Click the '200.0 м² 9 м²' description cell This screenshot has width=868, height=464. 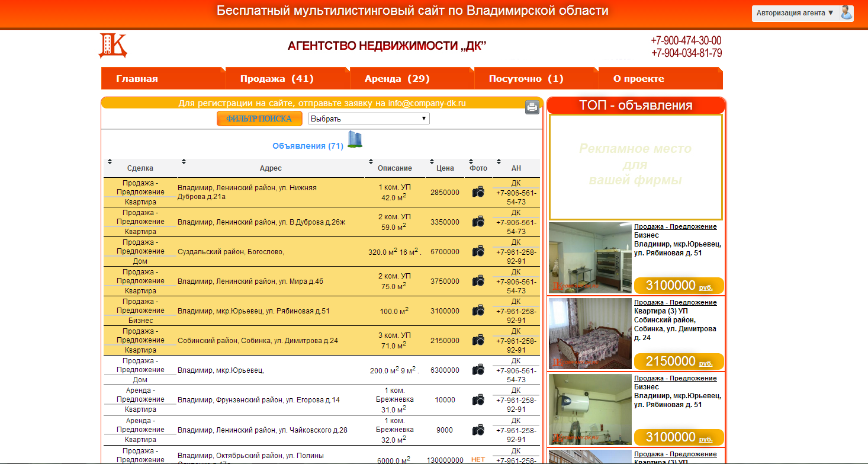[394, 370]
